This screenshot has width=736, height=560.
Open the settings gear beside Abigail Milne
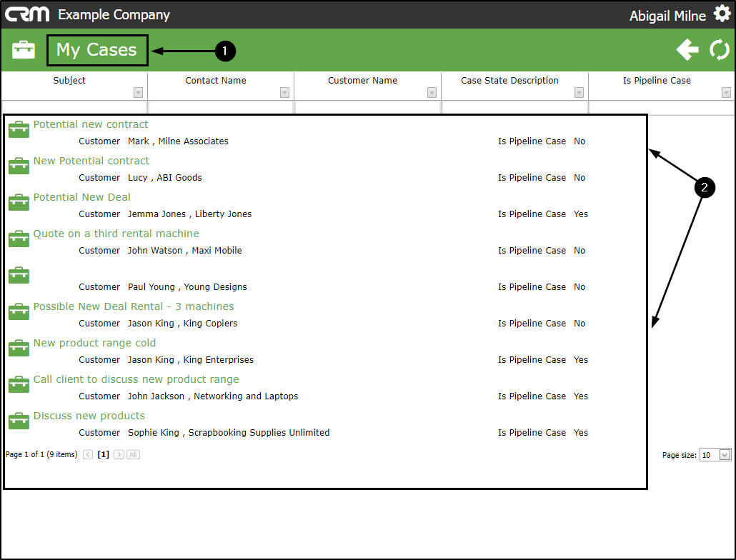tap(722, 14)
